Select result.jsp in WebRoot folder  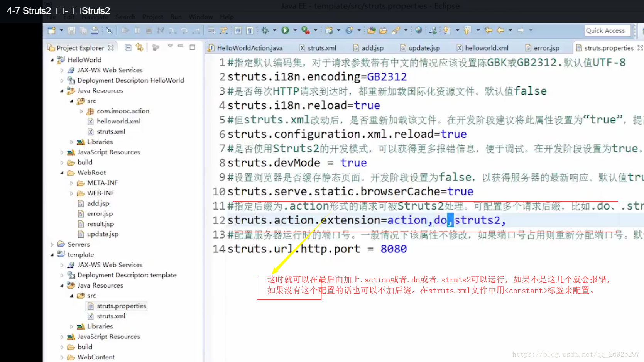100,224
